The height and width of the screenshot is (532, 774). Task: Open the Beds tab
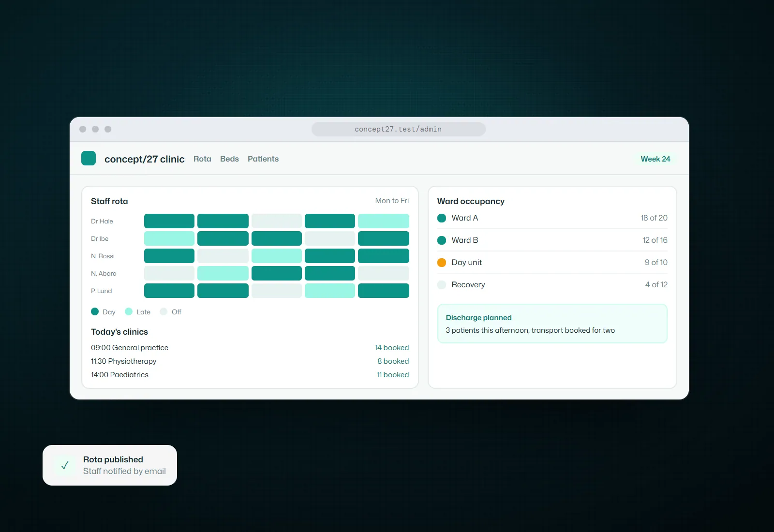click(x=229, y=159)
